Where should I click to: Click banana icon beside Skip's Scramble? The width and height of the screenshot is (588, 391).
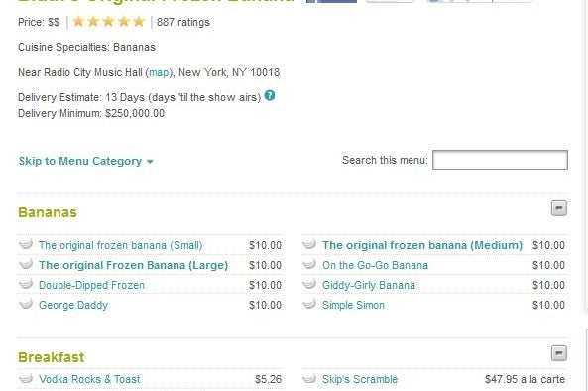coord(309,378)
